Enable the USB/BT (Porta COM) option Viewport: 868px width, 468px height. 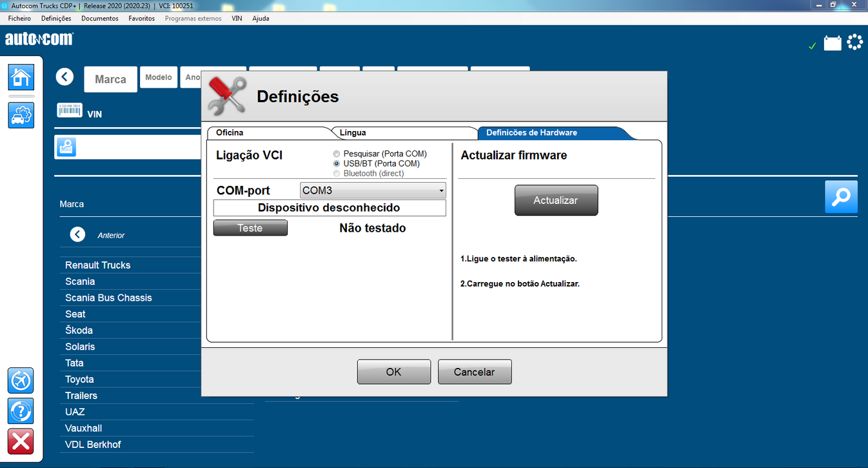336,163
